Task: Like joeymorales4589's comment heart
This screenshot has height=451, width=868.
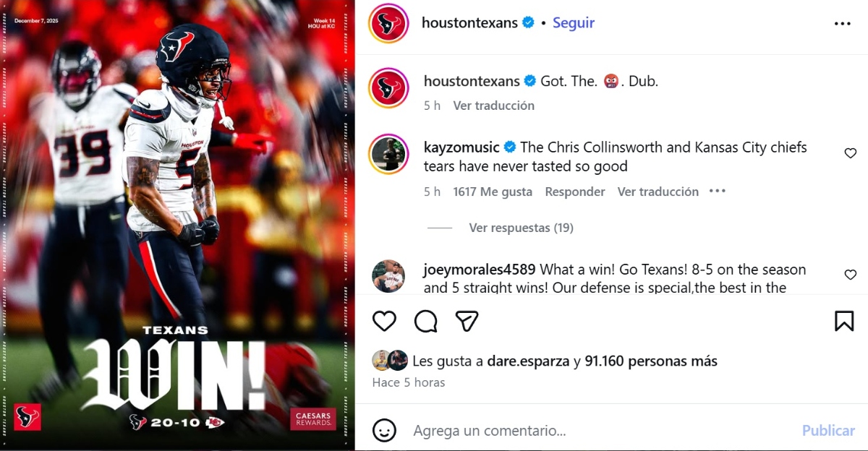Action: [x=851, y=275]
